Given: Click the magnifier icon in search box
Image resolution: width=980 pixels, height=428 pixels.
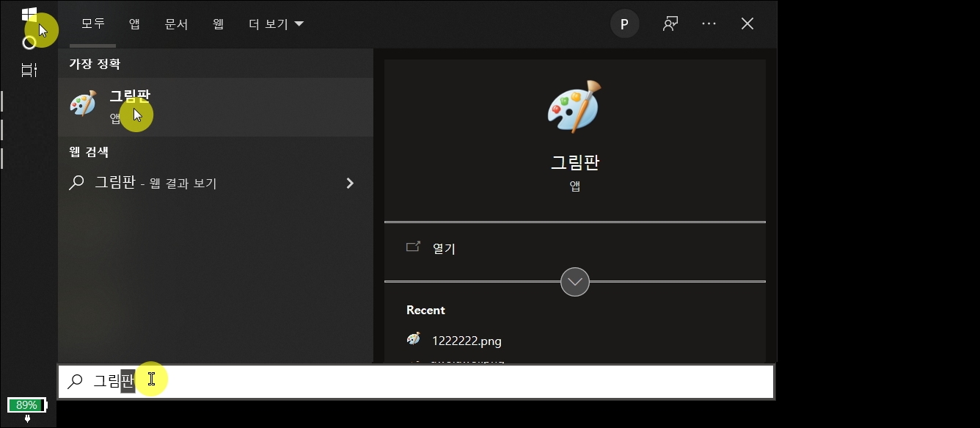Looking at the screenshot, I should click(75, 381).
